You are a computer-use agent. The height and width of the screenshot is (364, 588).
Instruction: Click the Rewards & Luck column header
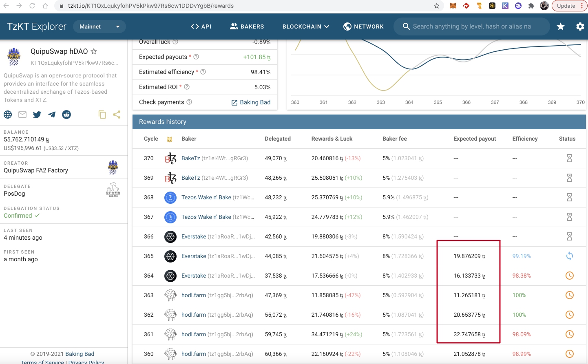click(x=332, y=139)
